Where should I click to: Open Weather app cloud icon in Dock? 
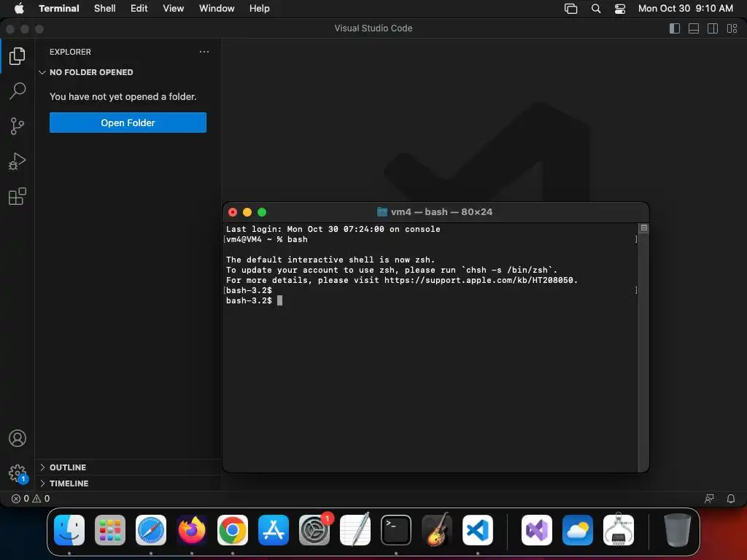[578, 530]
